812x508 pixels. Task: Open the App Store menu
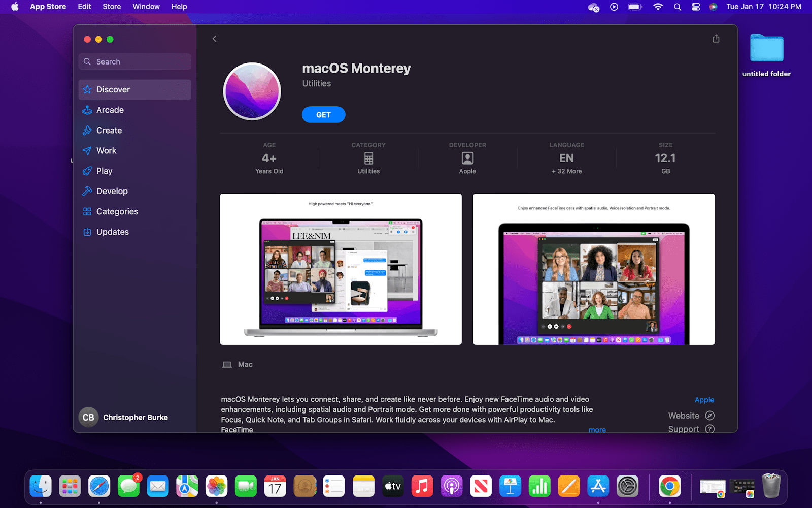(48, 7)
